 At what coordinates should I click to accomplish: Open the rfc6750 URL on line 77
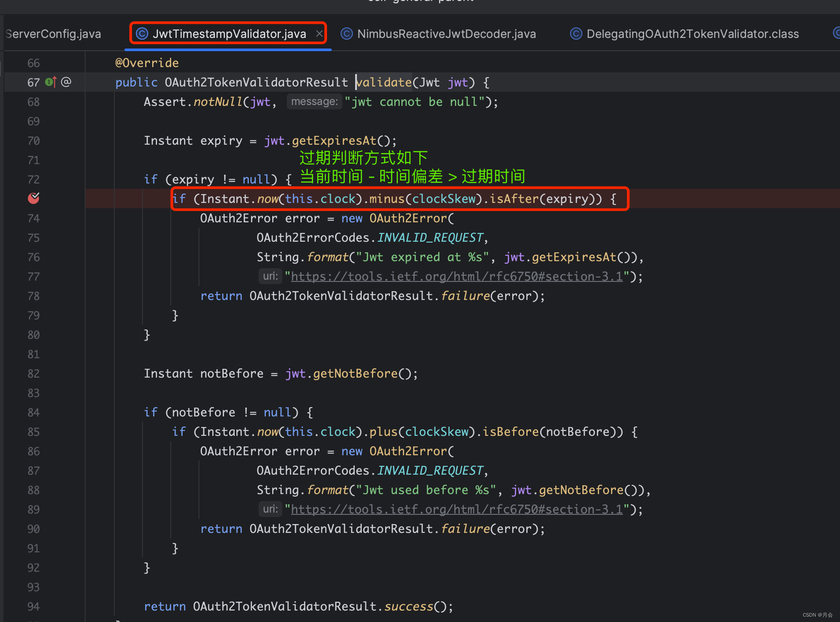457,277
